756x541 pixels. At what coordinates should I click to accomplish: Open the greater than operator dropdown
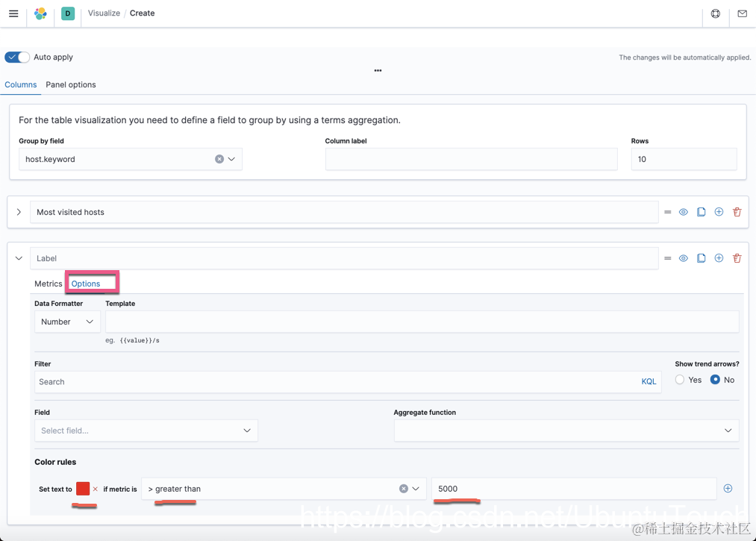416,489
